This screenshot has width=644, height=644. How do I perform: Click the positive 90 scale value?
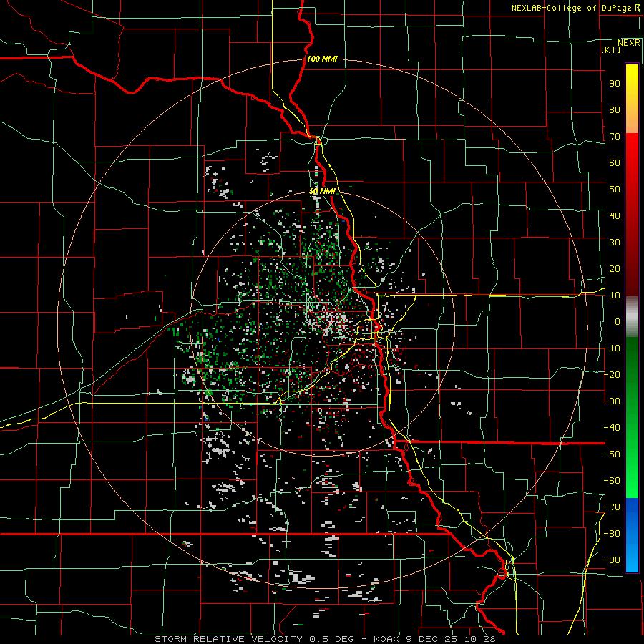615,84
